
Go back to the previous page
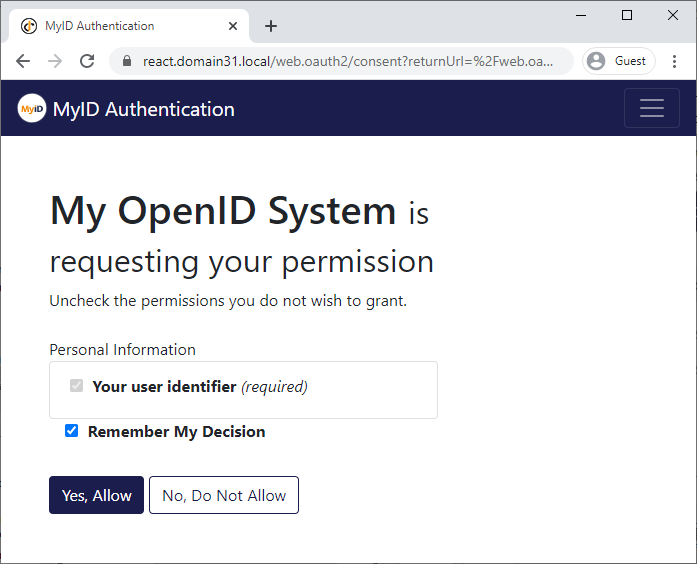pos(23,61)
